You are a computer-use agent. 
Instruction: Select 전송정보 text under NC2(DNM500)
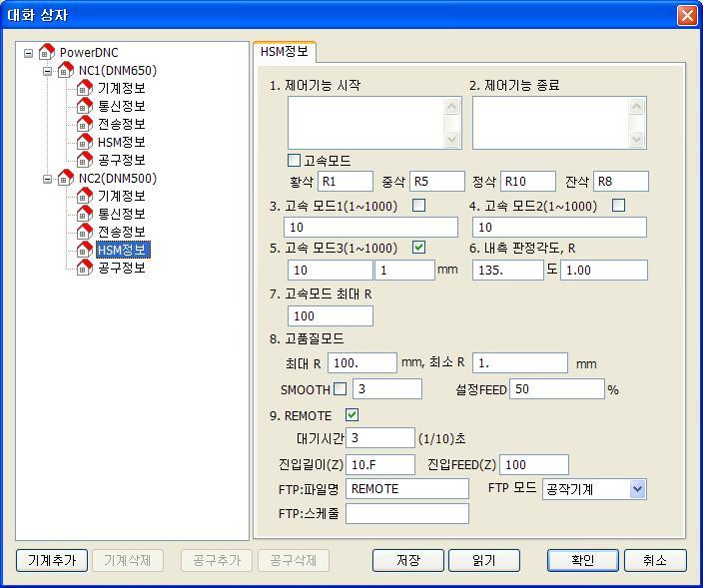point(122,232)
